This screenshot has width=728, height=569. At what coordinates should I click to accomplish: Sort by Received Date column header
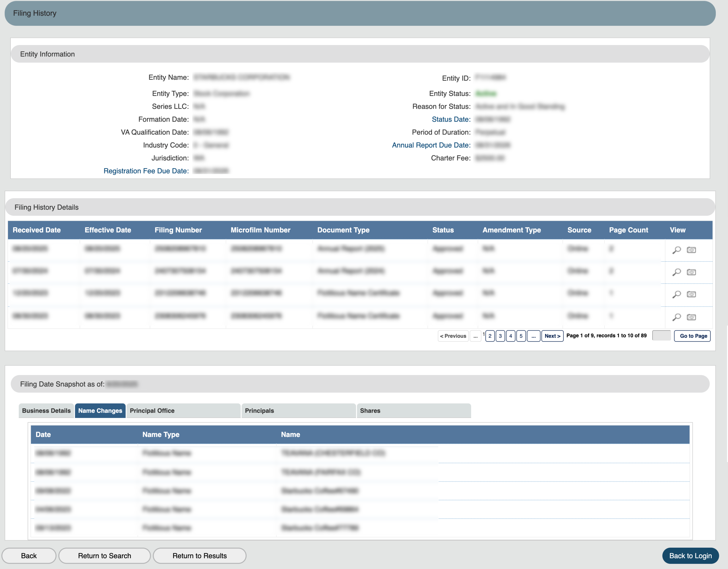[x=37, y=230]
